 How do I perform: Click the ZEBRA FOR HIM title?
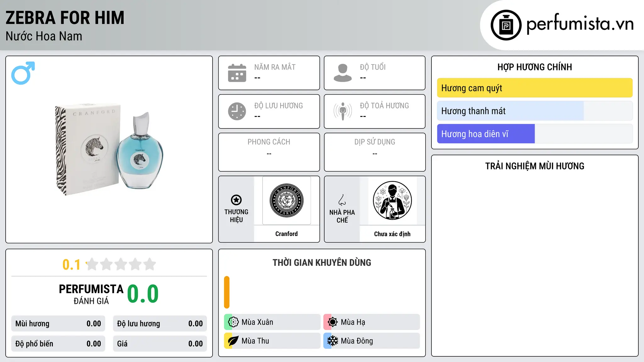click(x=65, y=18)
